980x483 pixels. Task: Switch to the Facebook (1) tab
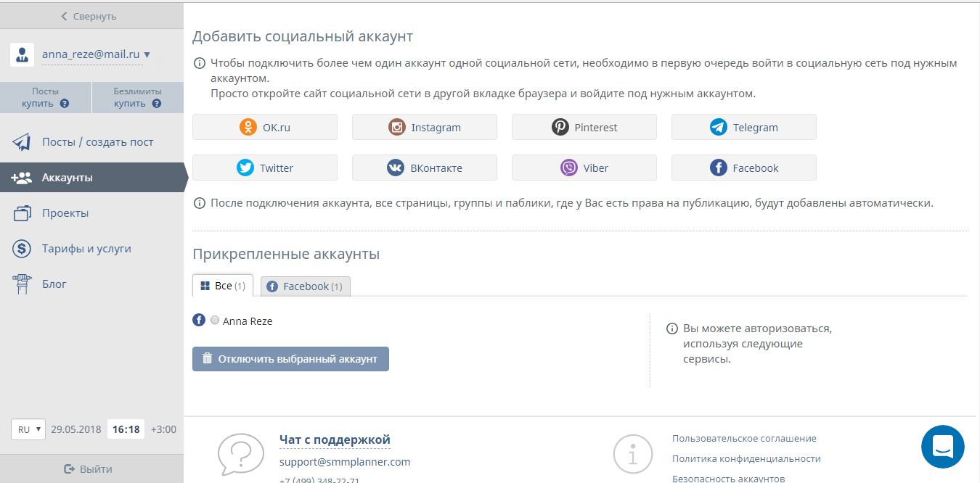(305, 286)
